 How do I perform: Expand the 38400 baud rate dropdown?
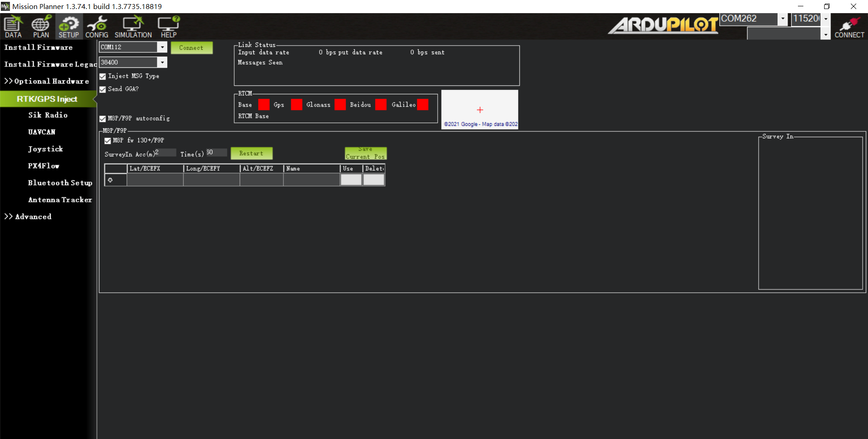click(x=162, y=62)
